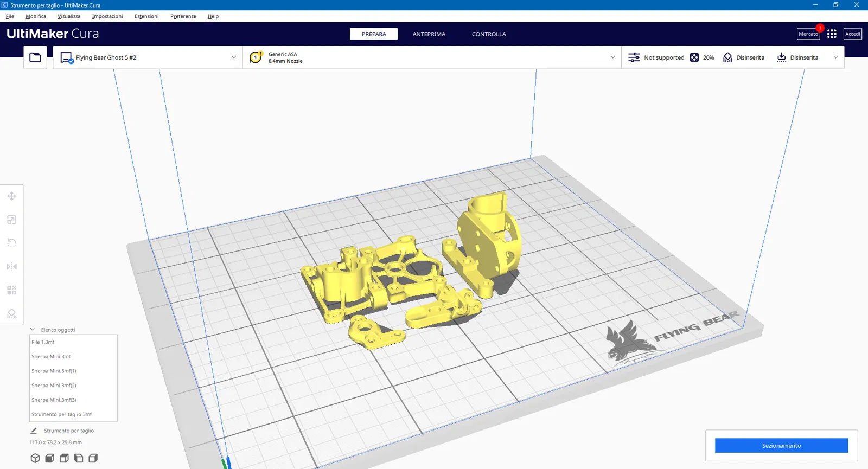Screen dimensions: 868x469
Task: Click the Accedi sign-in button
Action: pos(853,34)
